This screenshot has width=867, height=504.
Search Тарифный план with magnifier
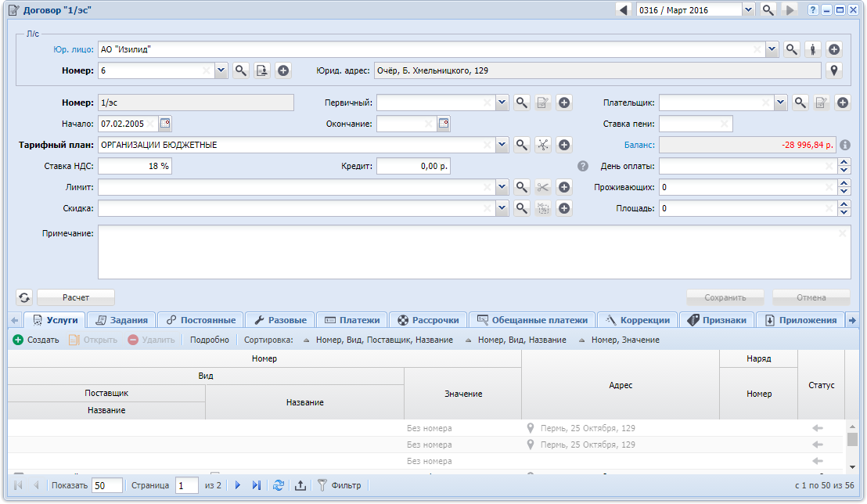pyautogui.click(x=521, y=145)
